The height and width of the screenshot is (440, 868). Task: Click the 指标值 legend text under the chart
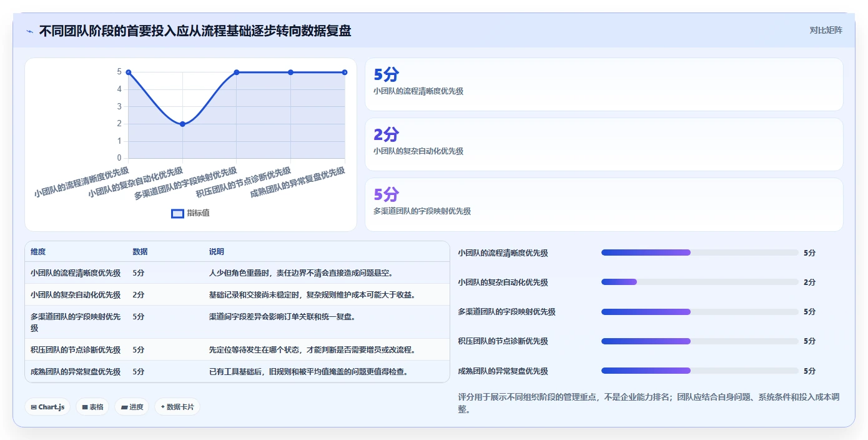click(198, 213)
